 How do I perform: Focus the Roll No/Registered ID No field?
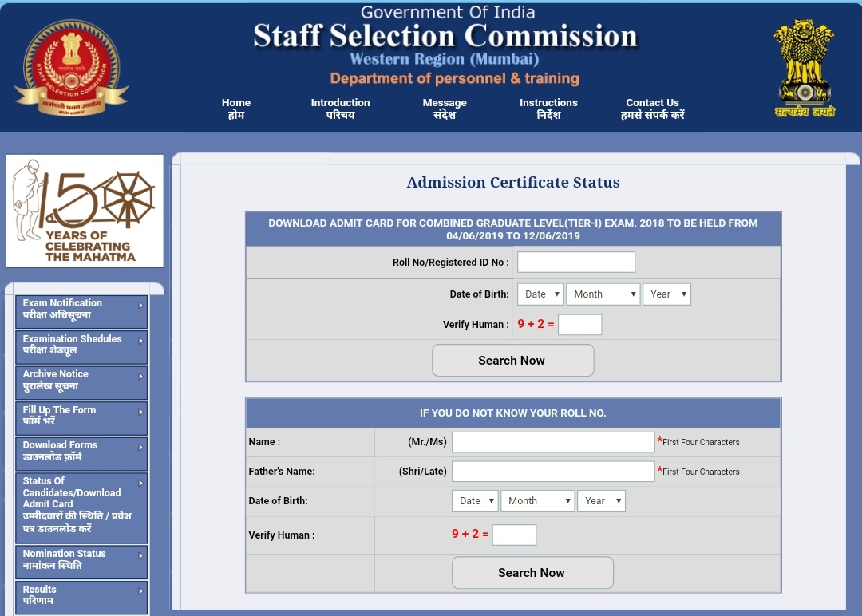coord(576,262)
